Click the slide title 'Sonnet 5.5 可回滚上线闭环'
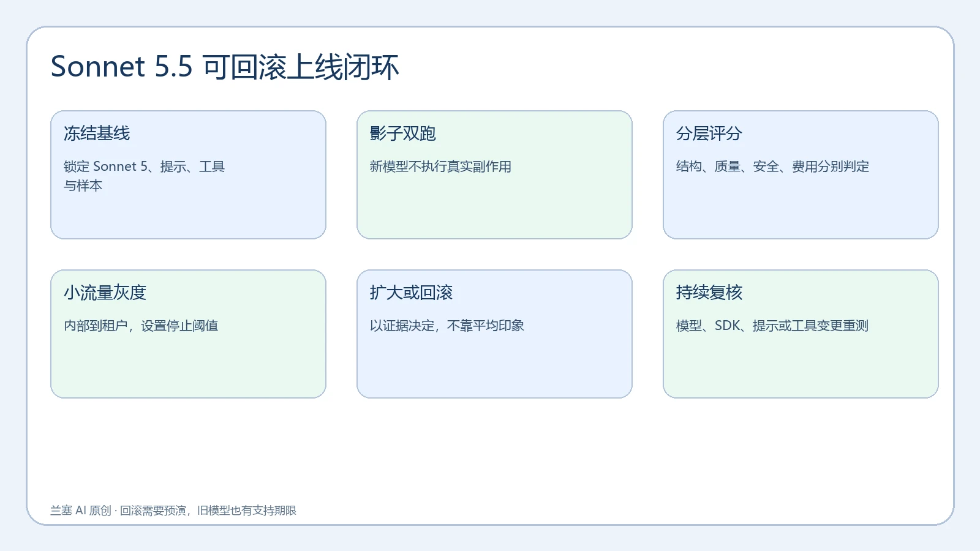 (x=225, y=67)
